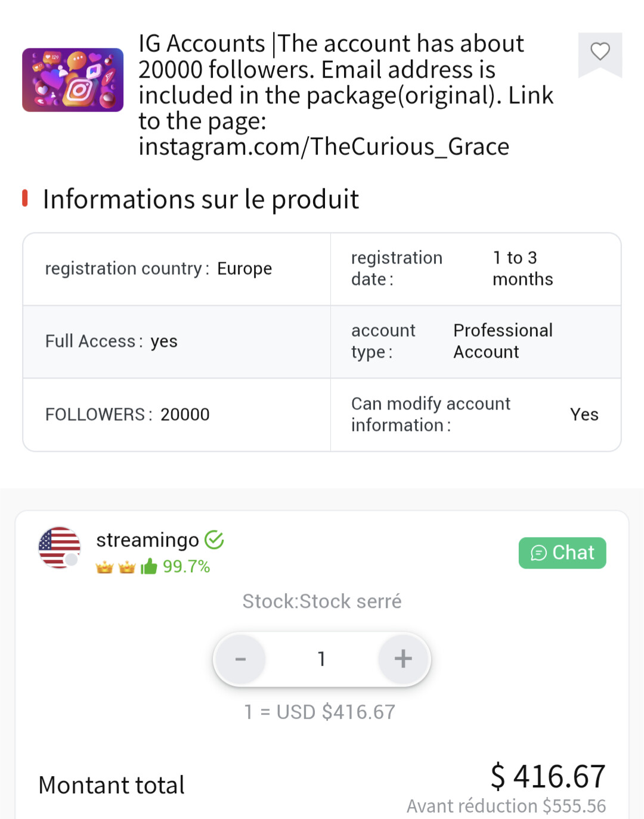644x819 pixels.
Task: Click the Instagram product thumbnail image
Action: pos(73,80)
